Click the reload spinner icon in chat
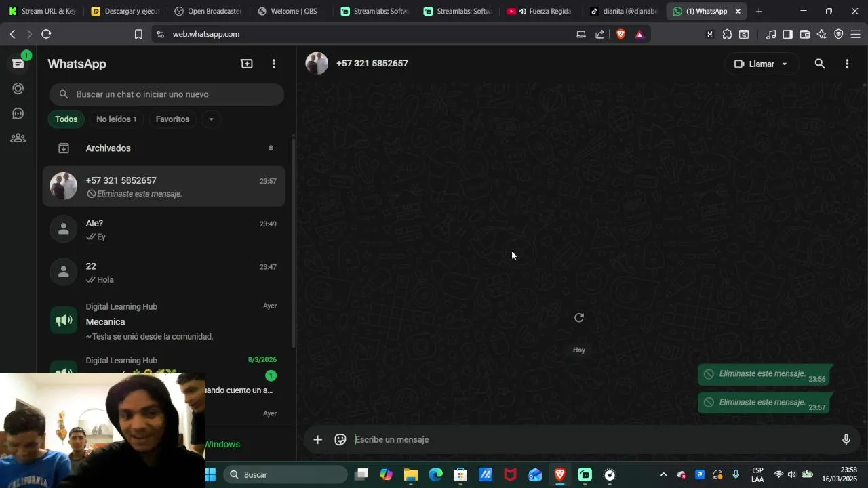This screenshot has width=868, height=488. click(x=579, y=318)
